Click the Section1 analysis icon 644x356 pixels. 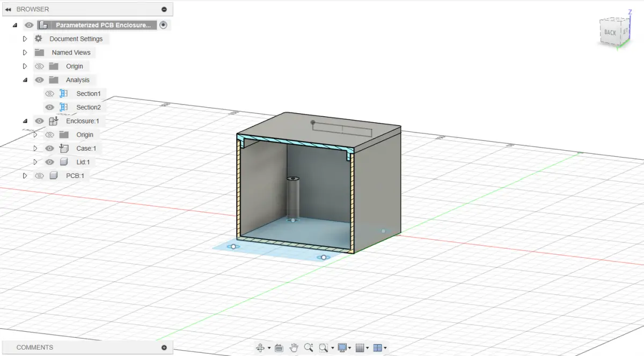64,93
